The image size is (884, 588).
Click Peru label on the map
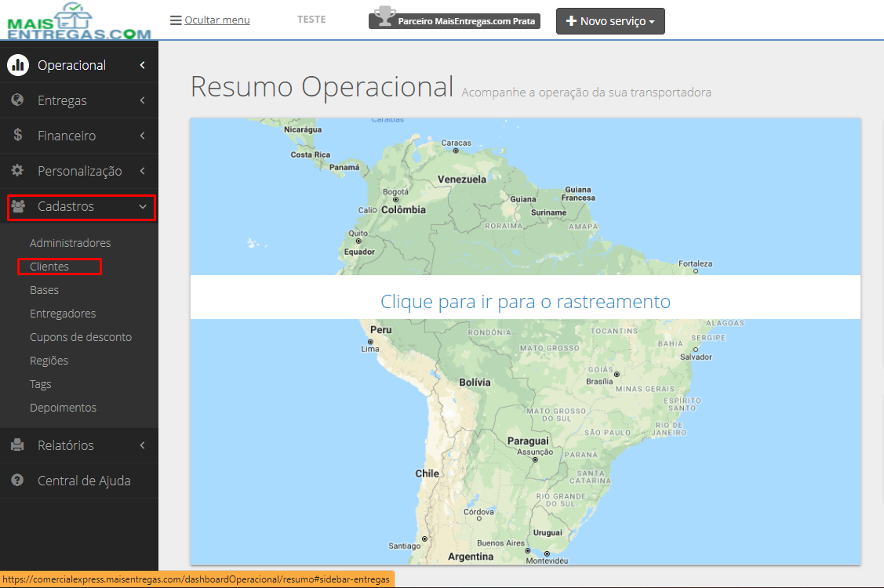(380, 330)
